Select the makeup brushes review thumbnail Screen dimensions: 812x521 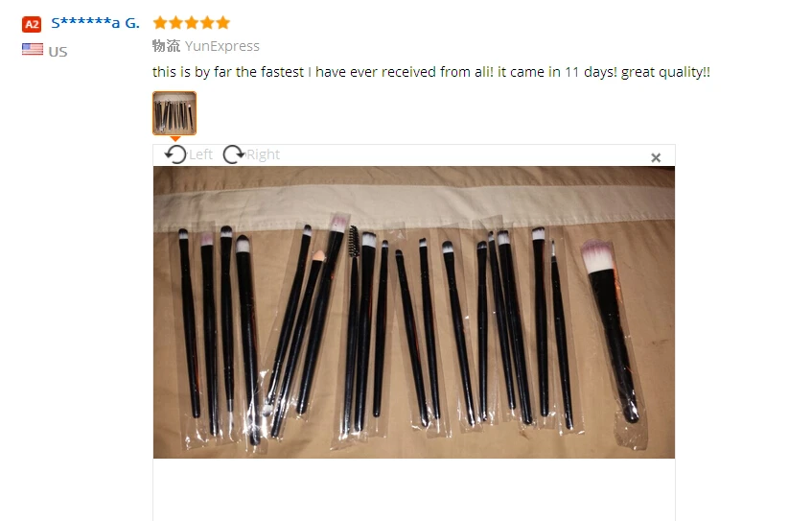coord(174,113)
